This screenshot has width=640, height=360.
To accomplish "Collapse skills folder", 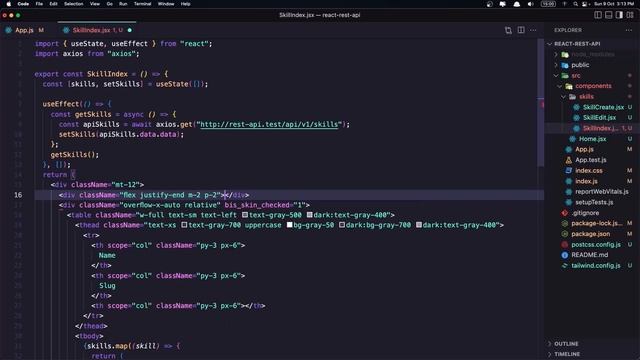I will pos(564,97).
